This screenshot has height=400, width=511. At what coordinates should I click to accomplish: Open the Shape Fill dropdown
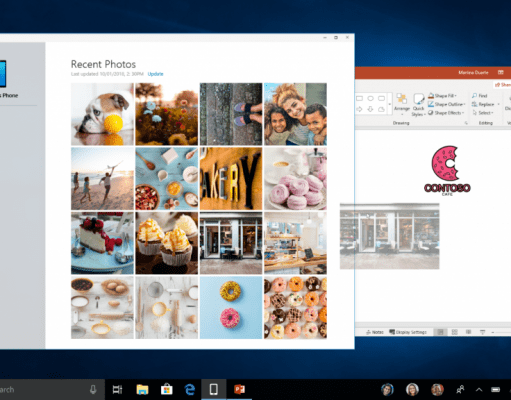[442, 96]
